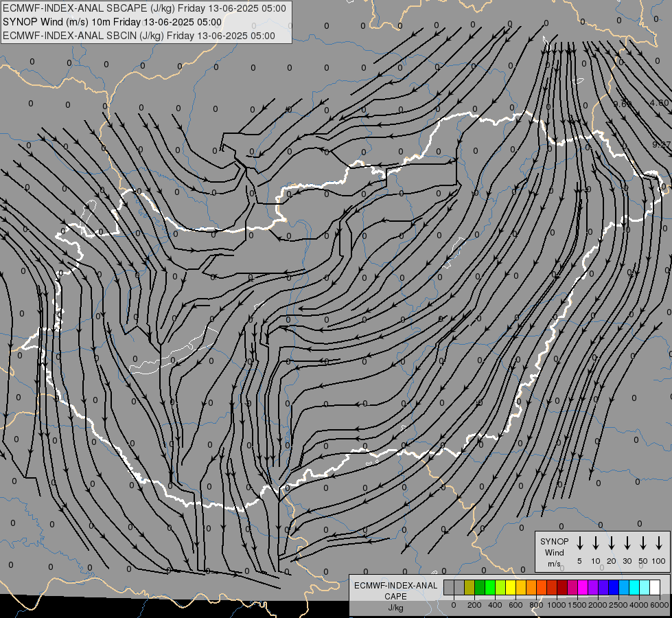Click the 'SYNOP' label in wind legend
The width and height of the screenshot is (672, 618).
pyautogui.click(x=554, y=541)
